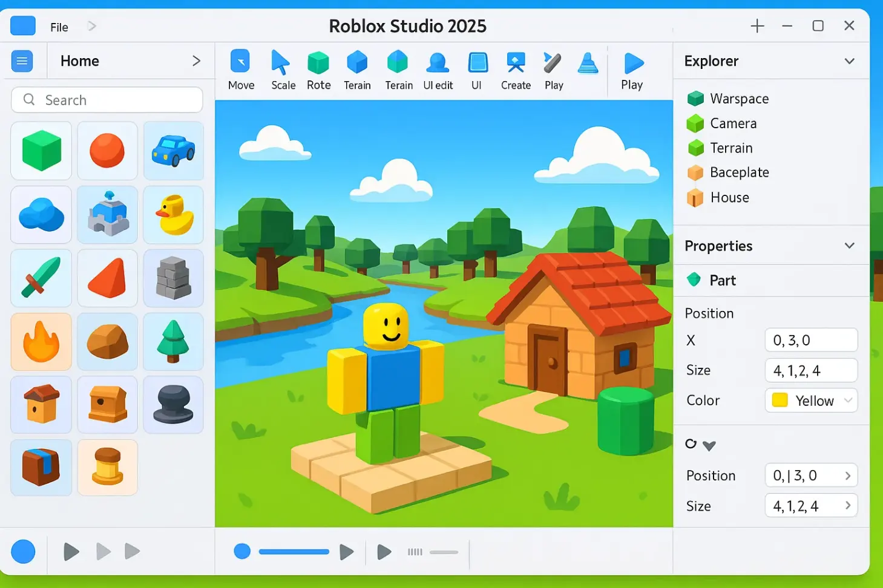Select House in Explorer
Image resolution: width=883 pixels, height=588 pixels.
click(718, 198)
